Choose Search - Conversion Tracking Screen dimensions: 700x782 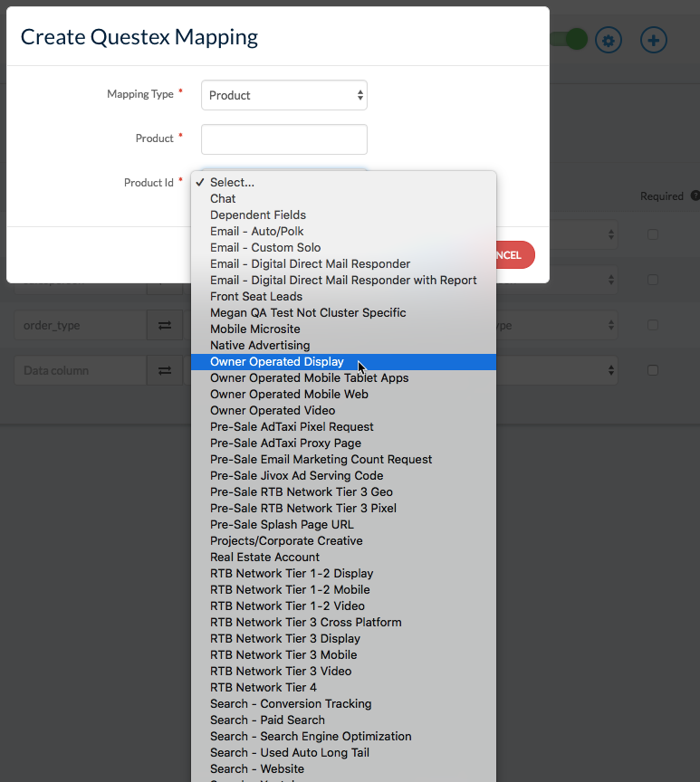pos(343,704)
